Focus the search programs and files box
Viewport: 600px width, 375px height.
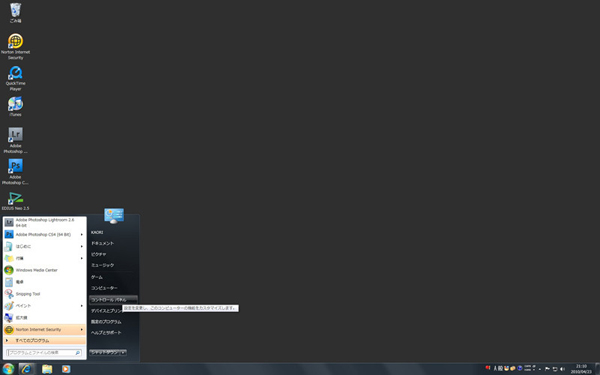pyautogui.click(x=44, y=353)
